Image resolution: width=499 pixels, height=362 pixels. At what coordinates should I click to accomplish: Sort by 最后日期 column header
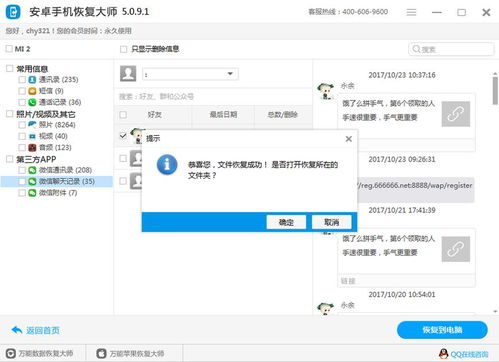(x=223, y=115)
